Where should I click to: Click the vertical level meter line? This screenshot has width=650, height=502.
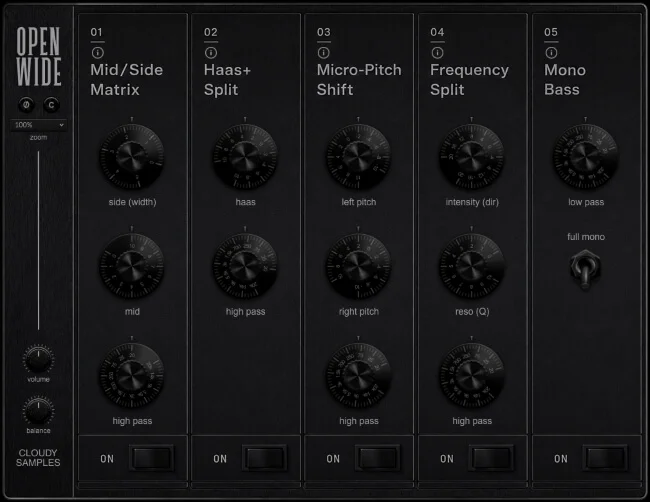tap(39, 240)
